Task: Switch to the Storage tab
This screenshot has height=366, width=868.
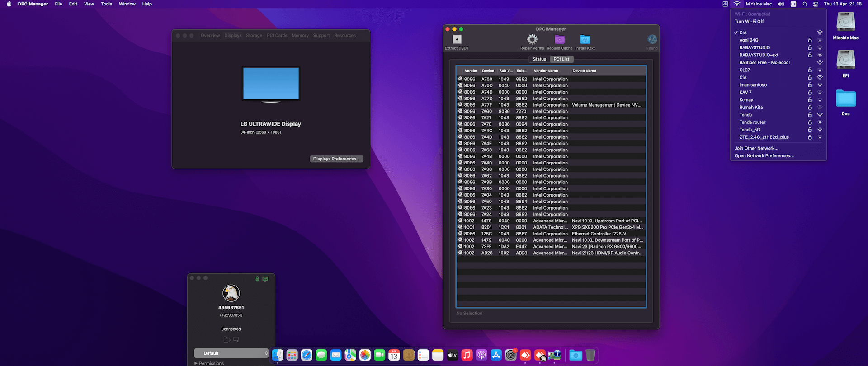Action: pos(254,36)
